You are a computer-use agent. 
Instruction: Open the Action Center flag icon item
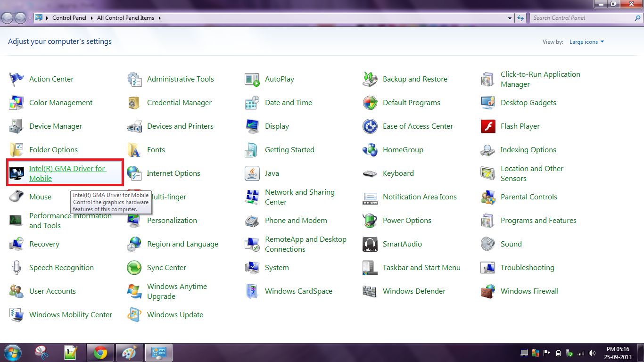point(17,79)
